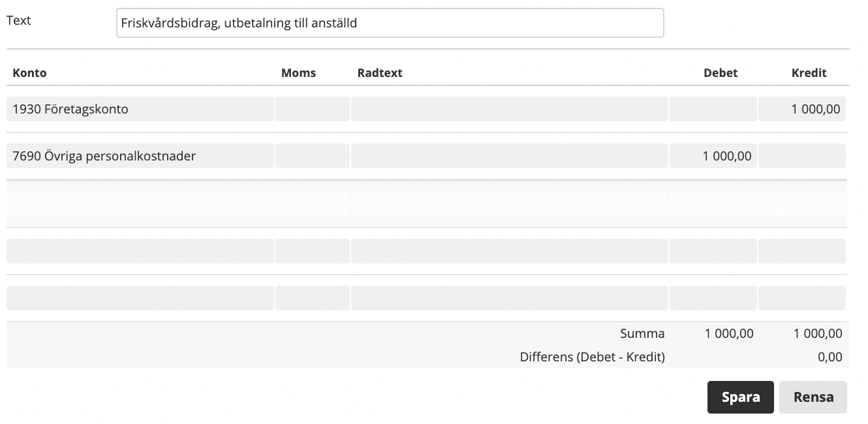Viewport: 868px width, 424px height.
Task: Click Kredit field of 1930 Företagskonto row
Action: 801,109
